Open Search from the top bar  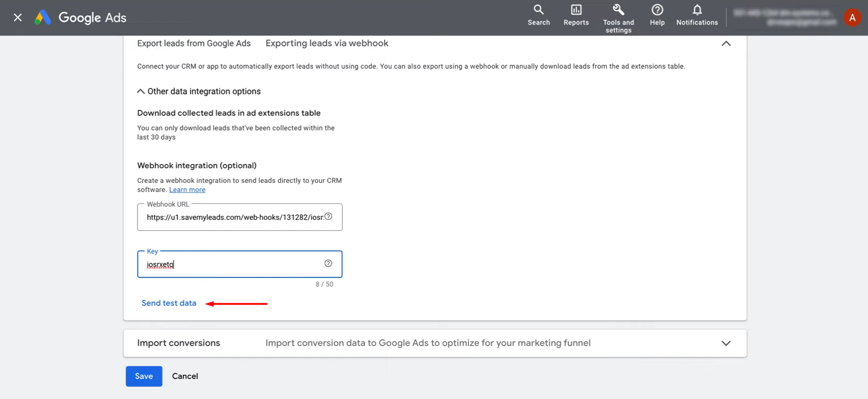click(539, 15)
